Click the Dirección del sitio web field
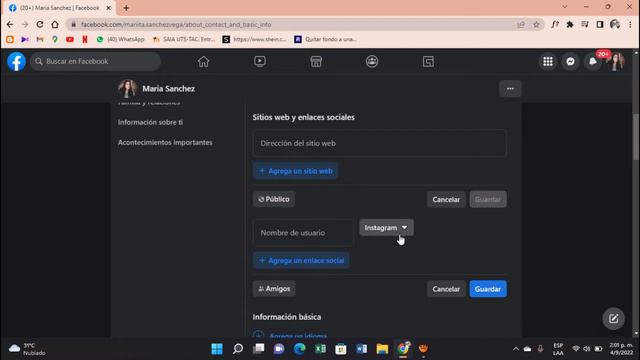This screenshot has width=640, height=360. (x=380, y=143)
